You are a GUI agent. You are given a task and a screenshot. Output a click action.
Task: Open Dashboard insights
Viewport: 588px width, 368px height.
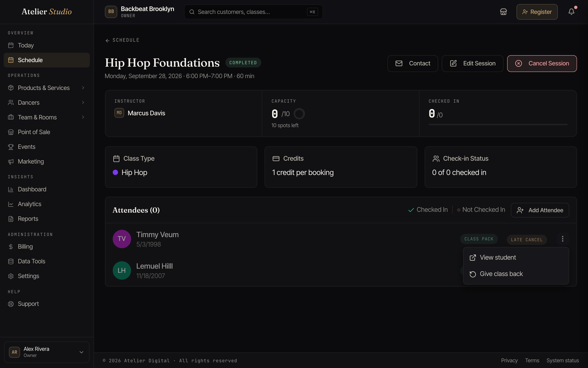coord(47,189)
